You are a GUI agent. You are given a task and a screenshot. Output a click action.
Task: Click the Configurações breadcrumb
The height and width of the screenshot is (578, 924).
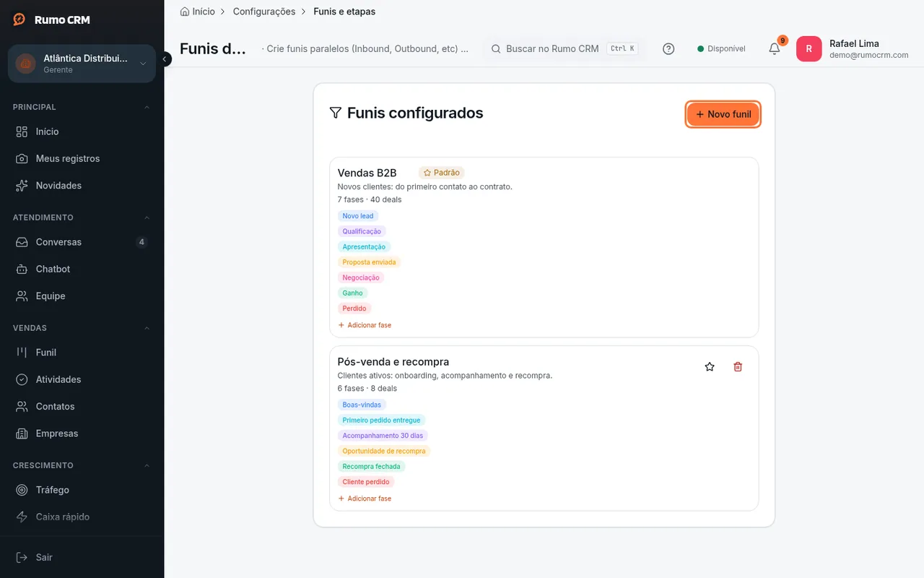click(x=264, y=12)
